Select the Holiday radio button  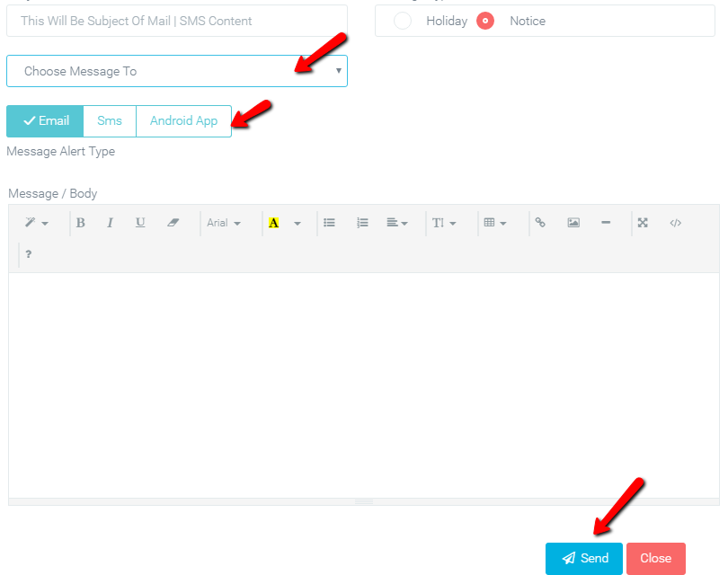[403, 21]
